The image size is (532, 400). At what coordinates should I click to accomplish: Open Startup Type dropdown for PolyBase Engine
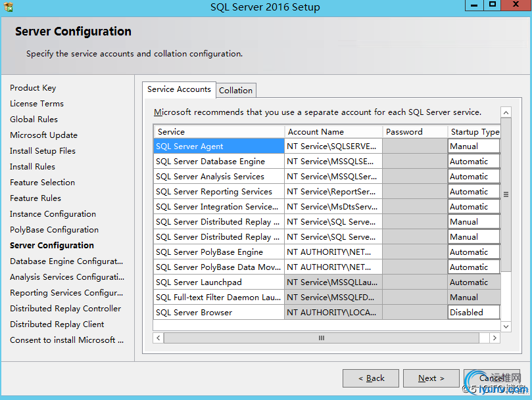click(473, 252)
